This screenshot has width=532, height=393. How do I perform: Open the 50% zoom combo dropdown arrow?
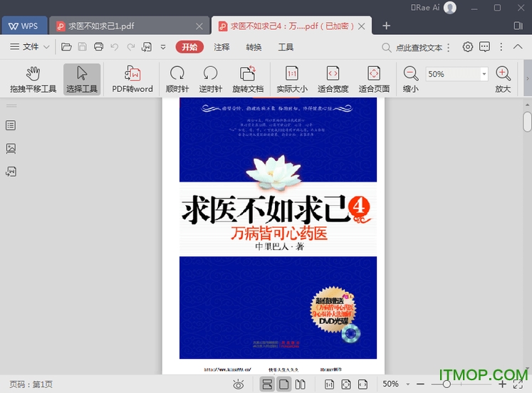click(484, 74)
